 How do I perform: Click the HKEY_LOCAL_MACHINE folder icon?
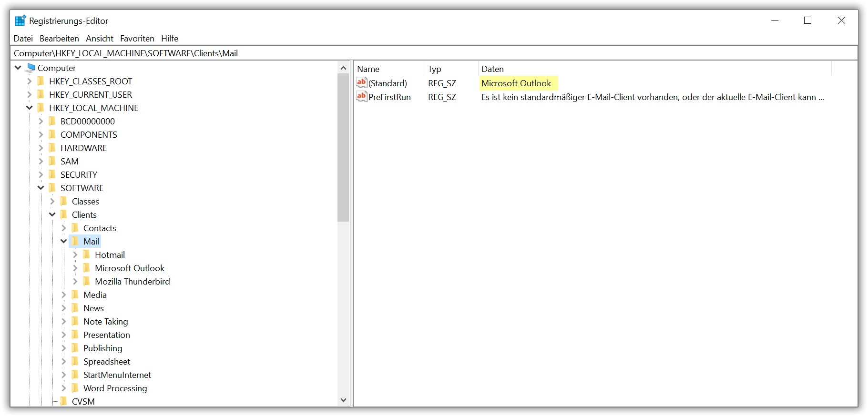coord(41,108)
